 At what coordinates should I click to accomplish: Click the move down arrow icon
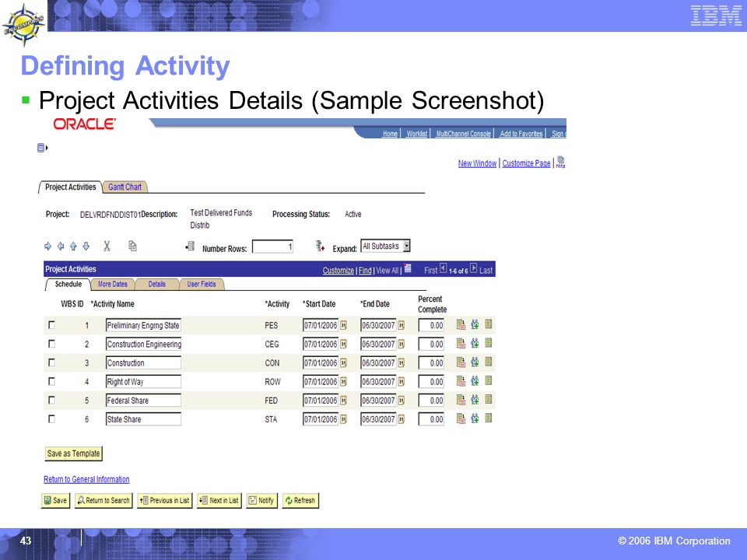coord(86,247)
